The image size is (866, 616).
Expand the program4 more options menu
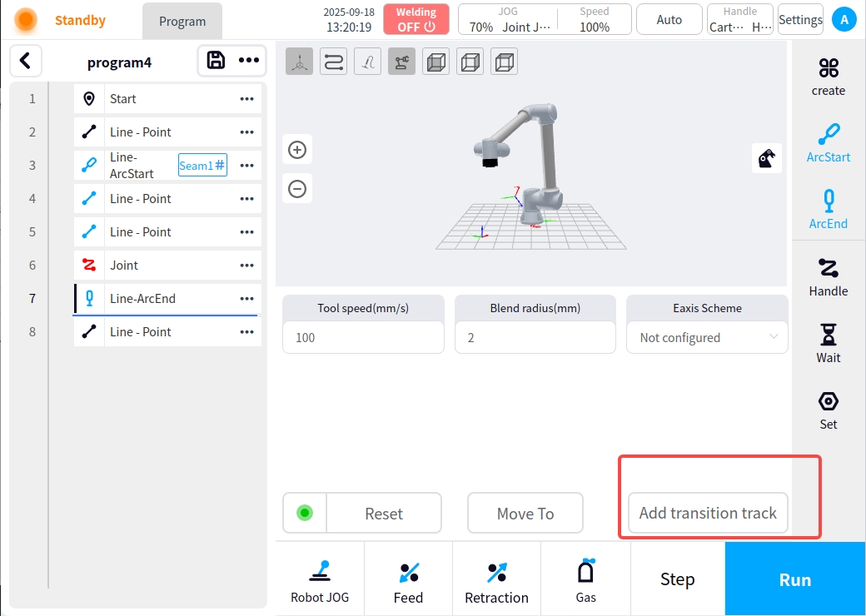[249, 61]
